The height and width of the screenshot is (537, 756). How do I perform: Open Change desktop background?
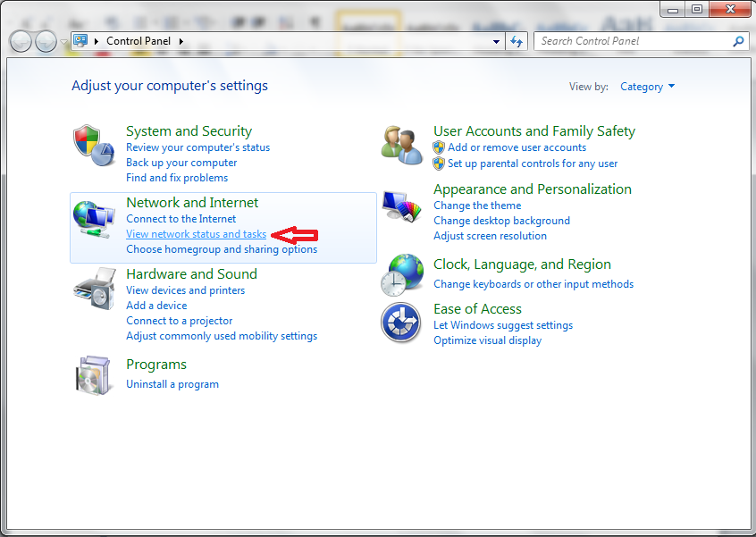click(501, 220)
